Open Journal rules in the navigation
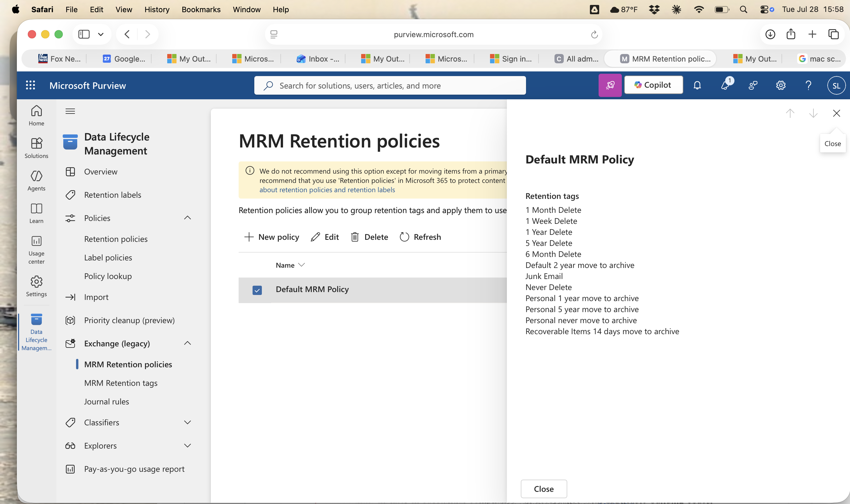 coord(106,402)
